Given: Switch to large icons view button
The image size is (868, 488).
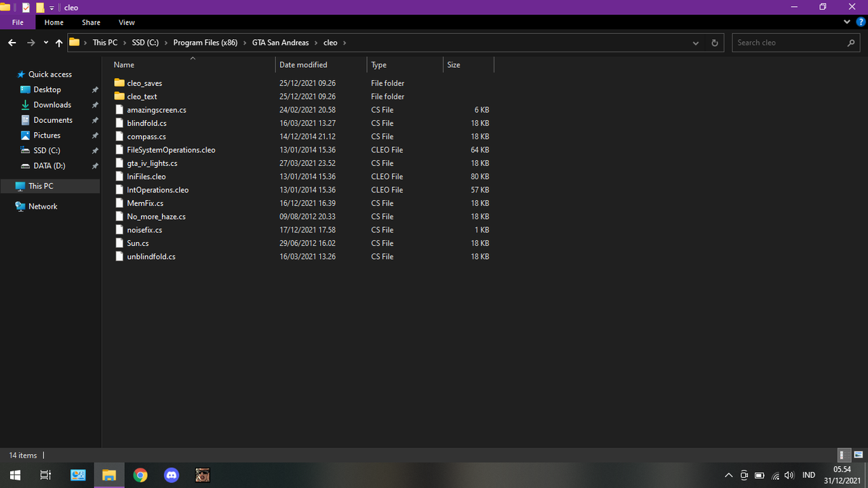Looking at the screenshot, I should point(859,455).
